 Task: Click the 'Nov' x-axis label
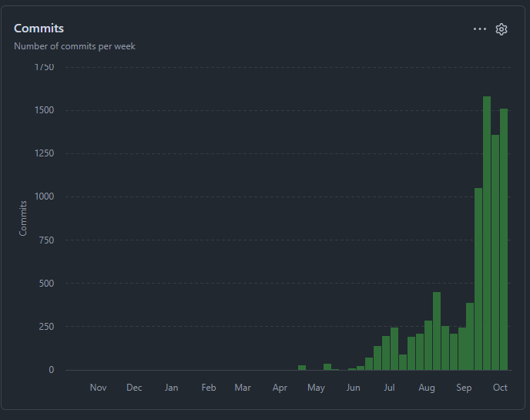[99, 388]
